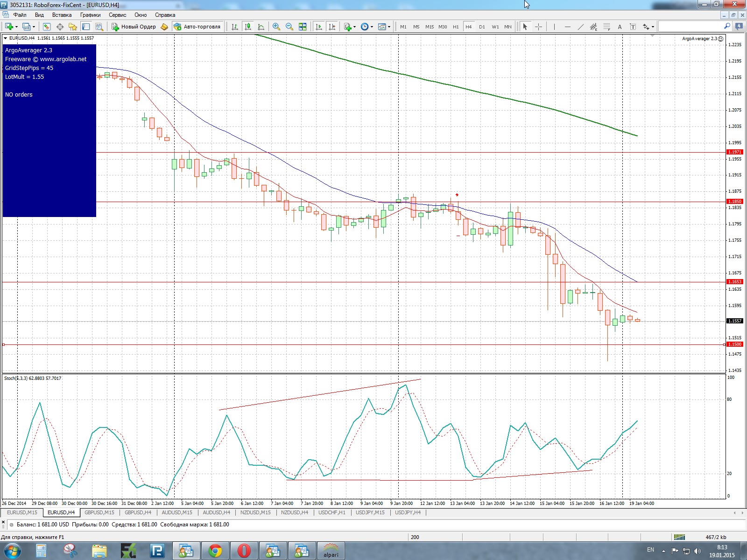The image size is (747, 560).
Task: Select the Crosshair cursor tool
Action: [538, 27]
